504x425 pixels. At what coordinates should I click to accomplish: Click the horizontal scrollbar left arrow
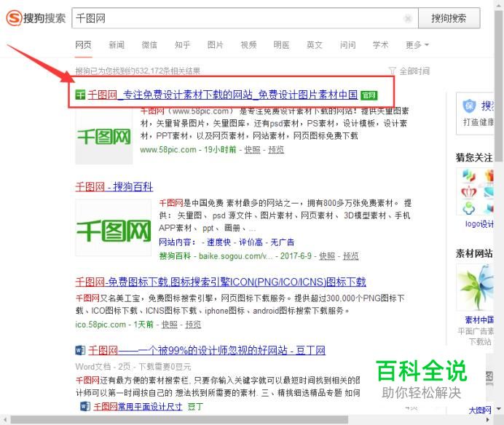(5, 420)
